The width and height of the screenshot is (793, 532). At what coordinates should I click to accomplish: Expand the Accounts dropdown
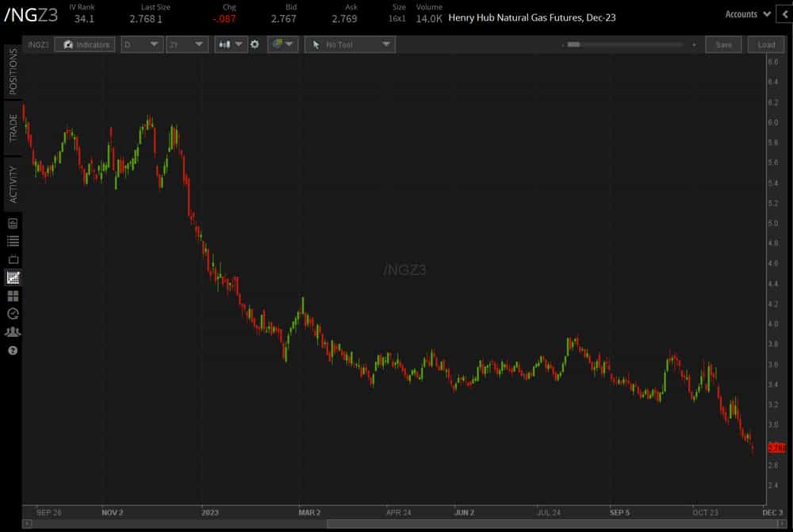pyautogui.click(x=748, y=14)
